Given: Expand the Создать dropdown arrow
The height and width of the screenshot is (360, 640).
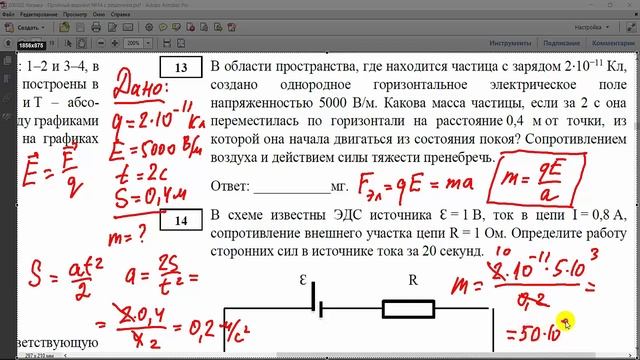Looking at the screenshot, I should coord(43,28).
